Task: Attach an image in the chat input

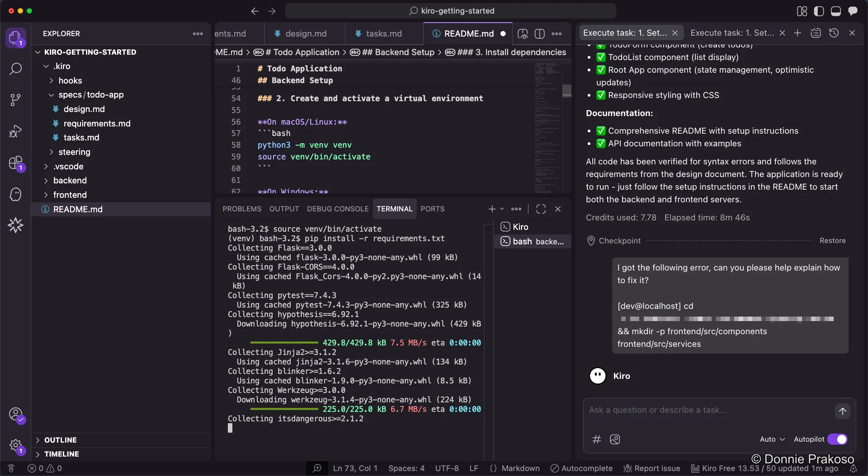Action: click(615, 439)
